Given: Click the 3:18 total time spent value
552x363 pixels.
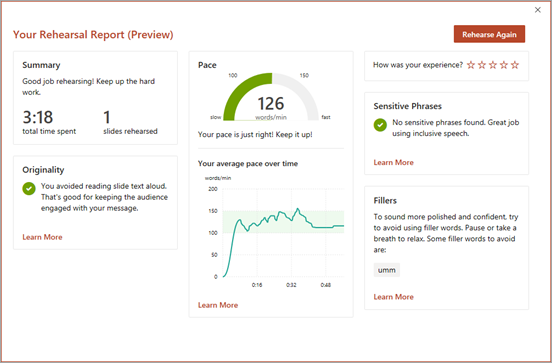Looking at the screenshot, I should pos(38,117).
